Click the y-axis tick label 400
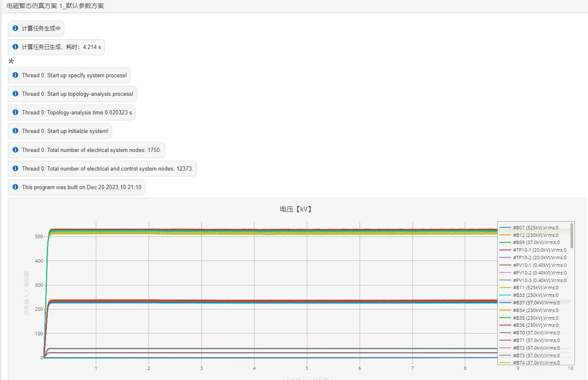This screenshot has height=380, width=588. click(x=39, y=261)
